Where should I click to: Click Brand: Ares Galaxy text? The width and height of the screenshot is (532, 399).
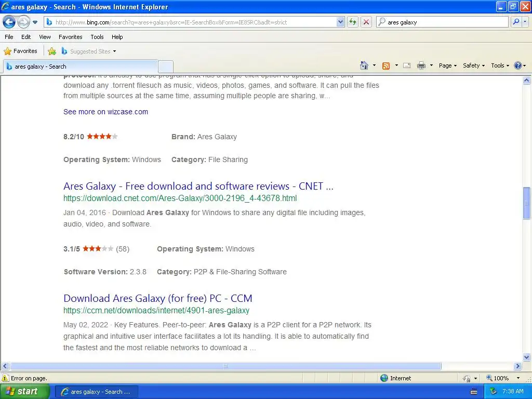(204, 137)
